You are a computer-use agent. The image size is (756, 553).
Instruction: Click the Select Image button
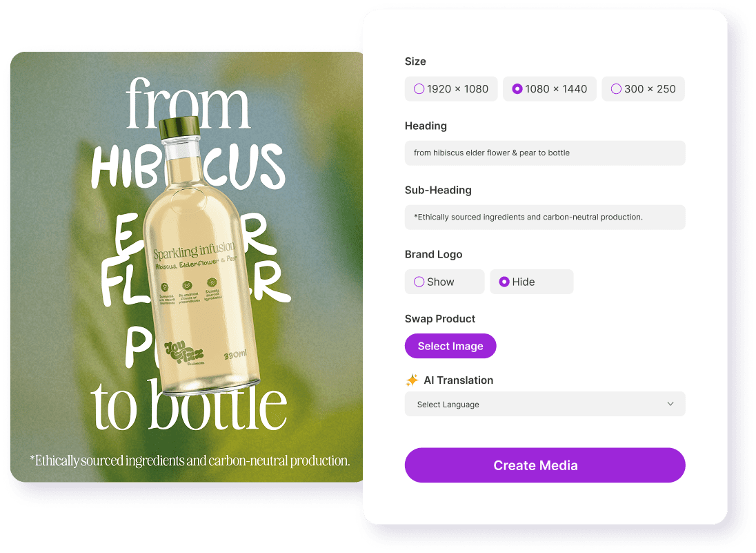pyautogui.click(x=450, y=346)
